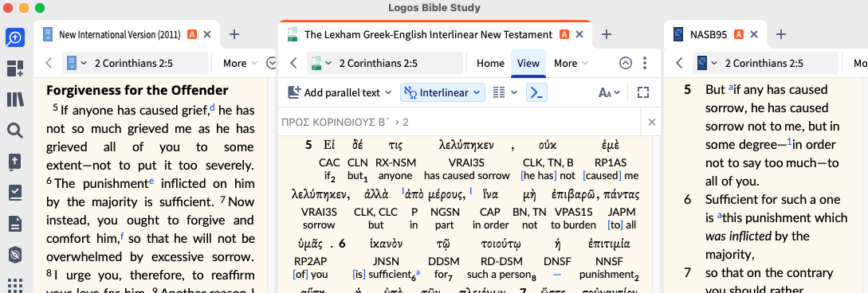Open NASB95 resource icon dropdown
The width and height of the screenshot is (868, 293).
pos(707,63)
